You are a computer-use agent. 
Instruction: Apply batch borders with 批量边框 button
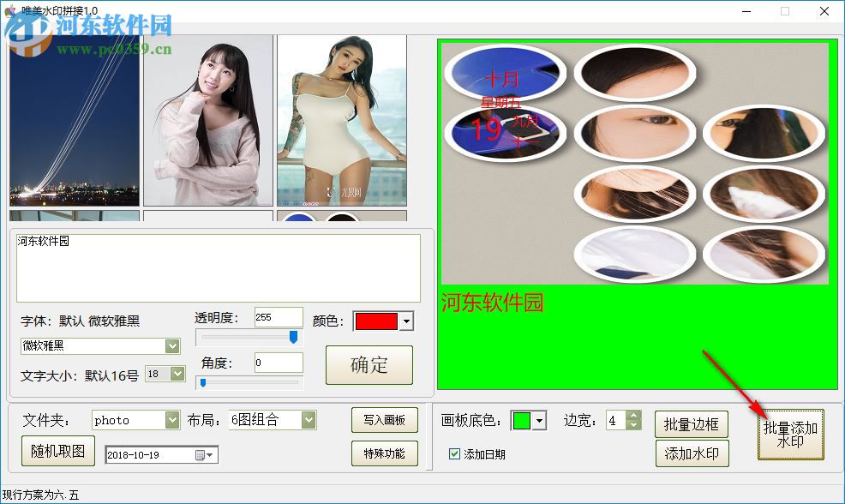(691, 423)
